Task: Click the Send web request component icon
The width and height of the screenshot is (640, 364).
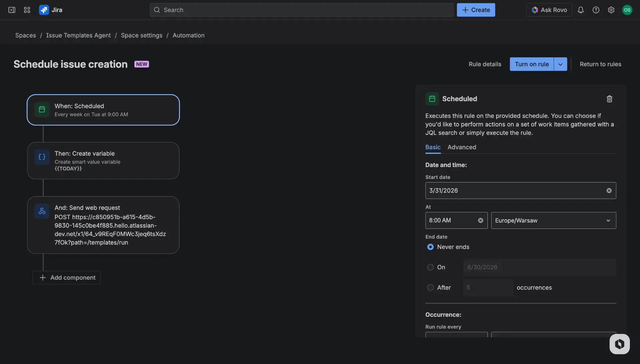Action: 42,211
